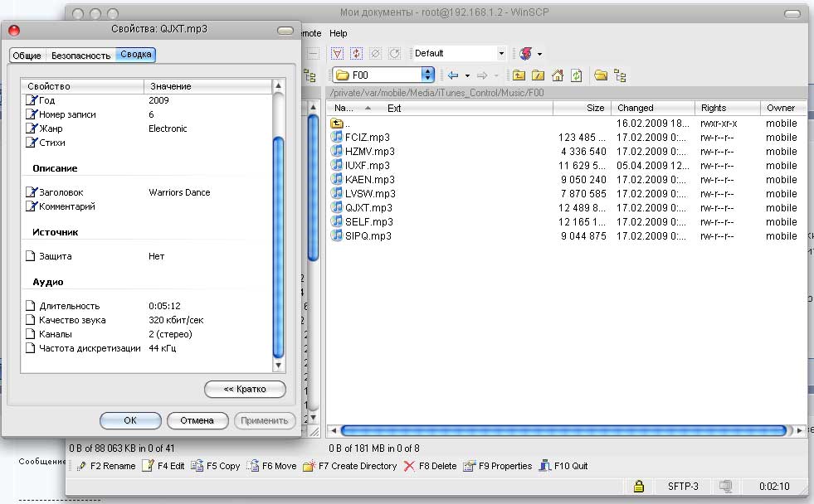Switch to the Безопасность tab
Image resolution: width=814 pixels, height=504 pixels.
tap(81, 56)
